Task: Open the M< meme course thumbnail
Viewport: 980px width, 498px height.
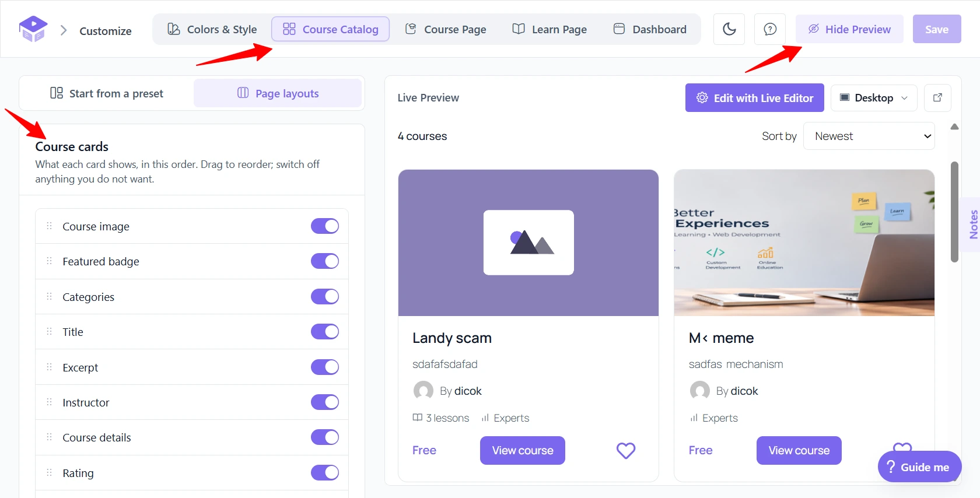Action: pyautogui.click(x=804, y=243)
